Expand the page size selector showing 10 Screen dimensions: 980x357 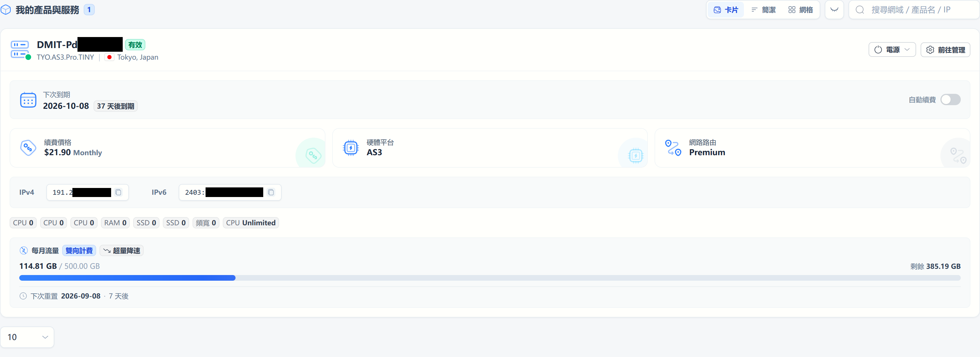pos(27,337)
